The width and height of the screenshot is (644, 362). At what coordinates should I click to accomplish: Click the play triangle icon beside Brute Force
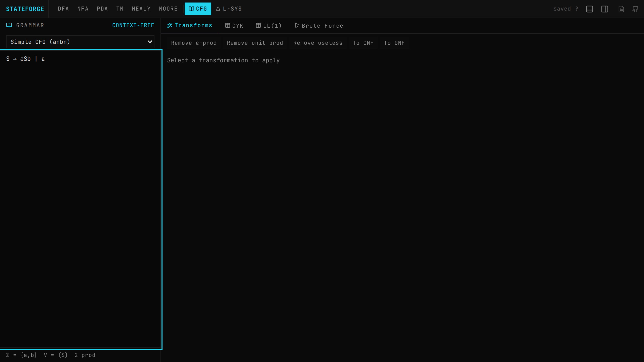pos(297,25)
